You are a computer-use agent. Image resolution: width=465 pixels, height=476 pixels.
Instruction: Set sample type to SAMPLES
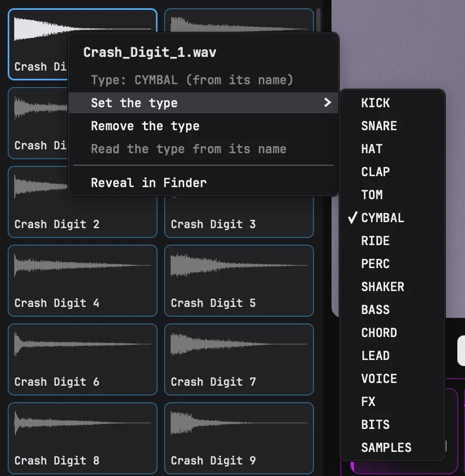[x=392, y=448]
